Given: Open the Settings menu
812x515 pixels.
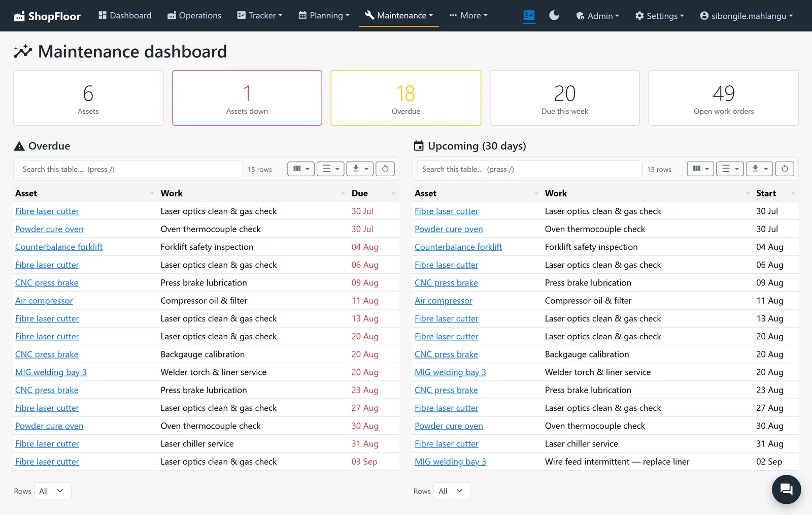Looking at the screenshot, I should click(x=659, y=16).
